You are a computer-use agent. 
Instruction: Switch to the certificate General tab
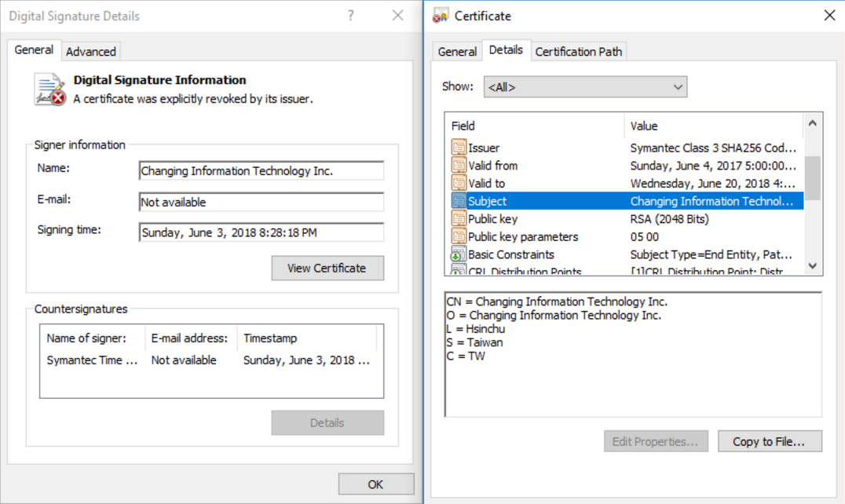tap(457, 52)
